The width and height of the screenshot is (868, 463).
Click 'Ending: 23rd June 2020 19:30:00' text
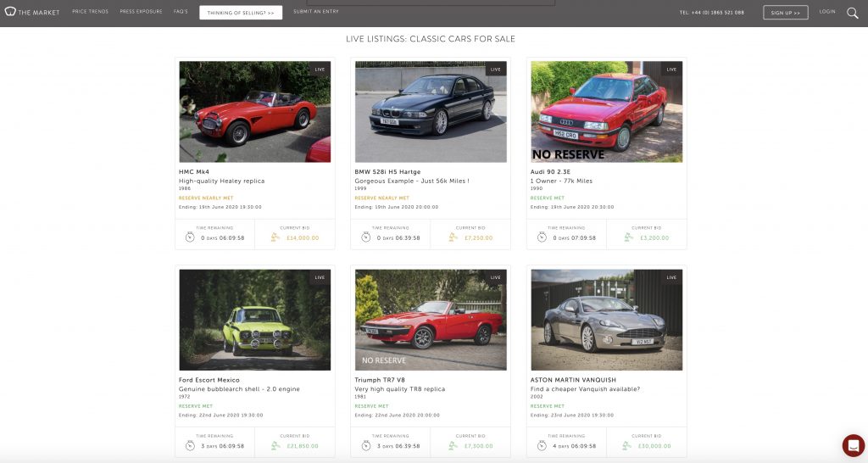572,416
